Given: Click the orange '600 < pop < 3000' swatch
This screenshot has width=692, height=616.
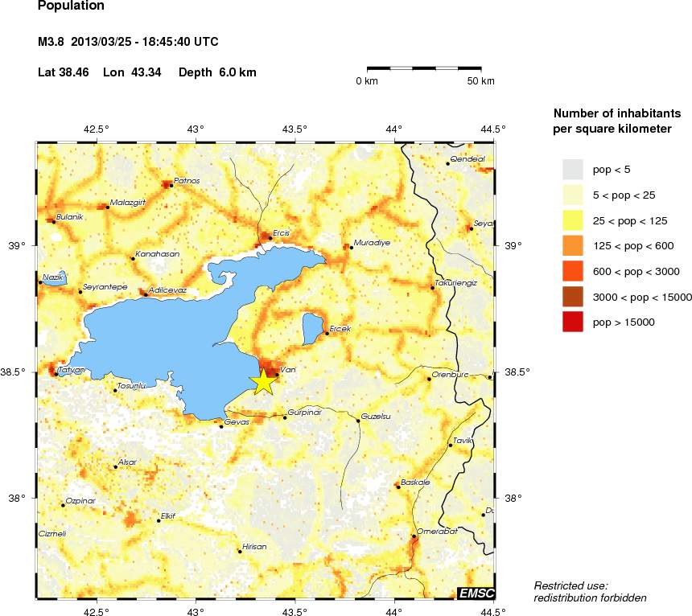Looking at the screenshot, I should pyautogui.click(x=572, y=271).
